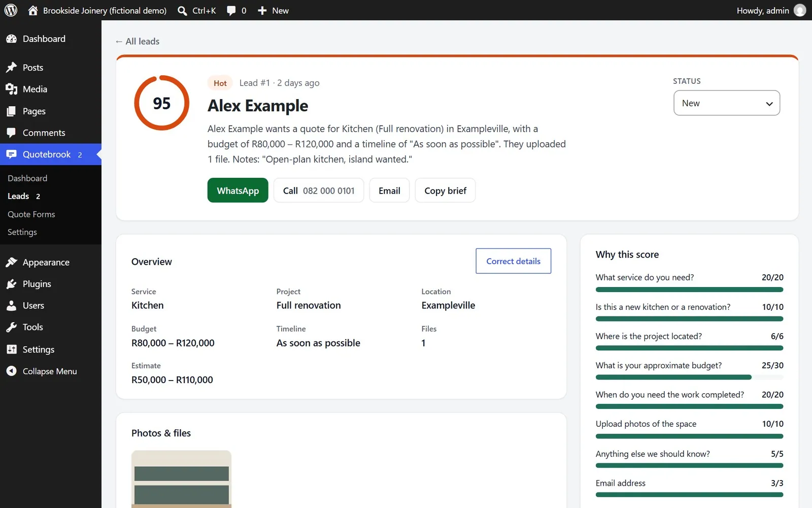Click the Brookside Joinery site name
812x508 pixels.
tap(105, 11)
